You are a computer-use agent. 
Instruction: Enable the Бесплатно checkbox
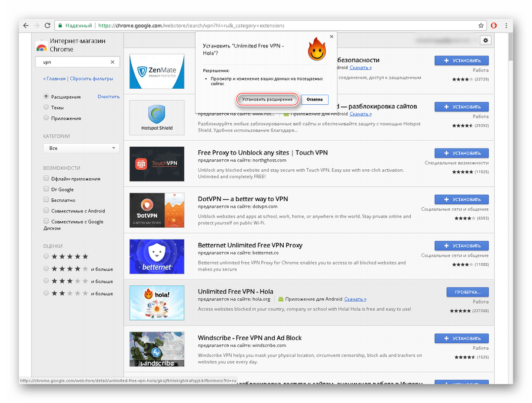[x=46, y=200]
